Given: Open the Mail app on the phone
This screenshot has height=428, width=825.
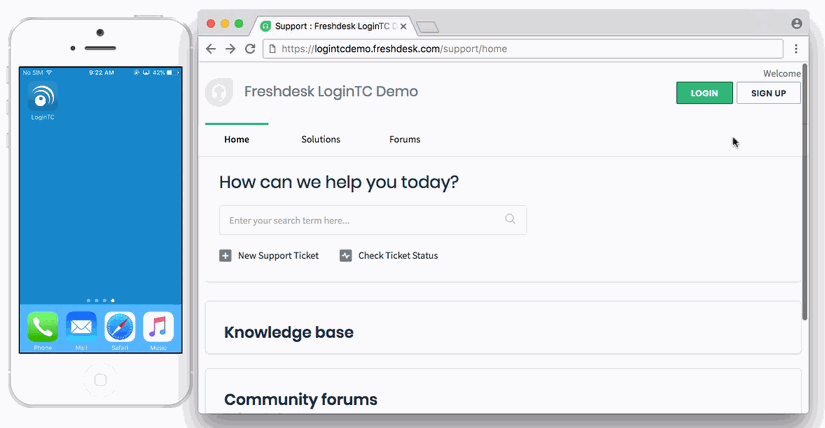Looking at the screenshot, I should 81,327.
